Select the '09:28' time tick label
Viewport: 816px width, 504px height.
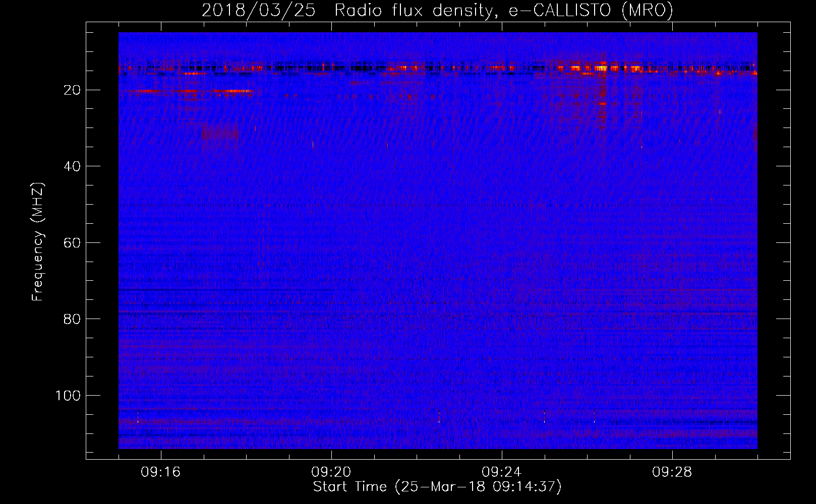pyautogui.click(x=672, y=472)
